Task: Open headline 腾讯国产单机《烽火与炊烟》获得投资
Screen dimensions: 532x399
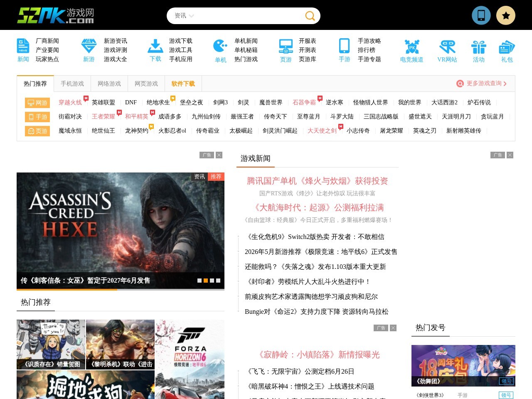Action: click(318, 181)
